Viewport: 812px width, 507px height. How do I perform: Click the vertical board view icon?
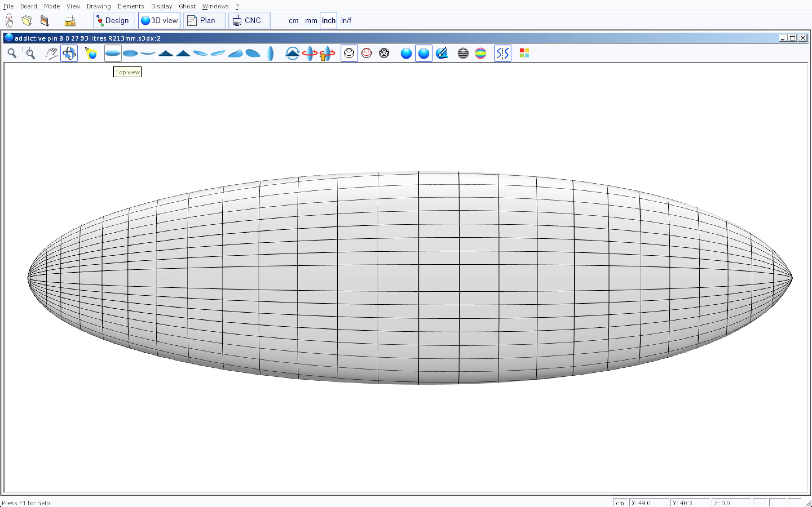pos(270,53)
